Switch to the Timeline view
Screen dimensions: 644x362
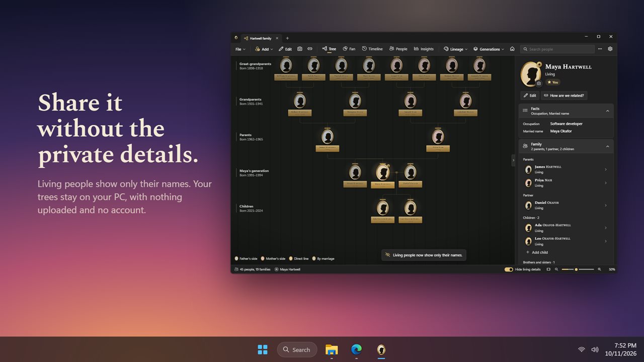point(372,49)
